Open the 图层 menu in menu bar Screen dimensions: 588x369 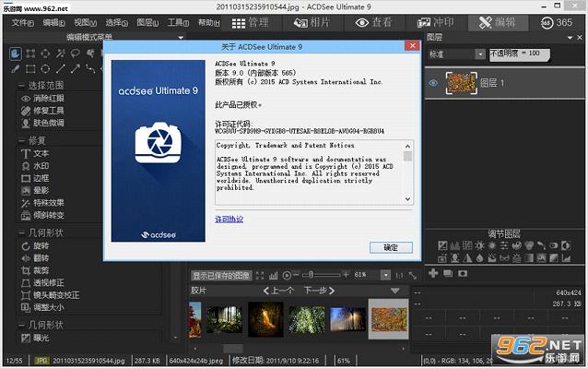147,23
